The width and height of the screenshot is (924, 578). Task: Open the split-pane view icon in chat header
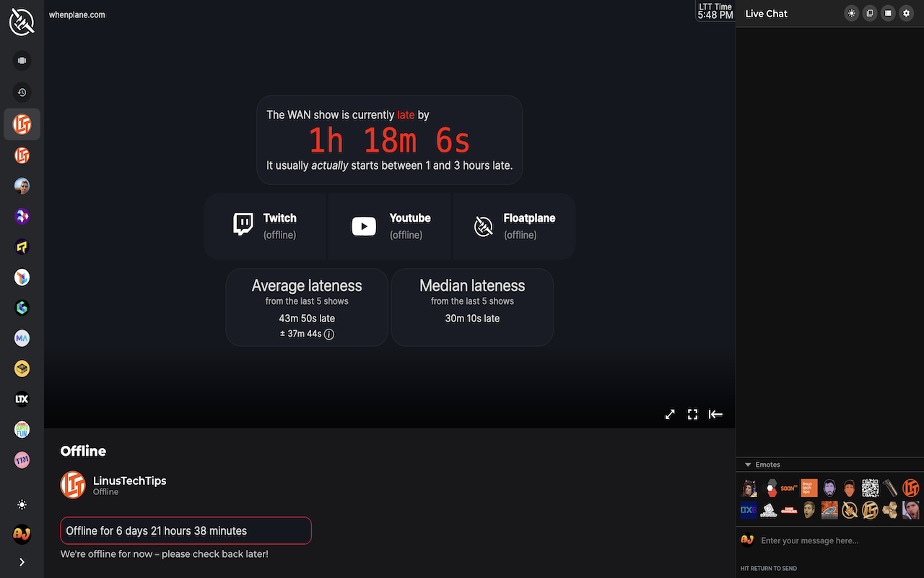[x=869, y=13]
